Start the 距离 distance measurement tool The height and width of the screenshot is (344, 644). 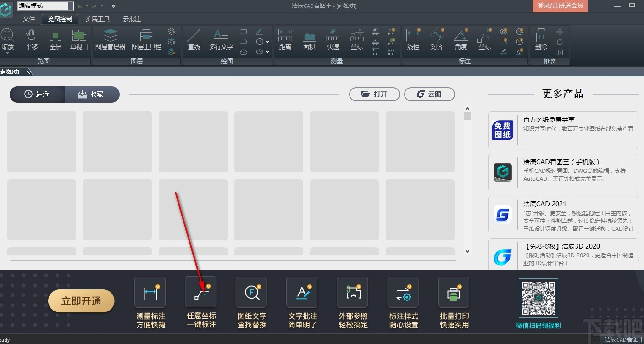click(x=285, y=39)
